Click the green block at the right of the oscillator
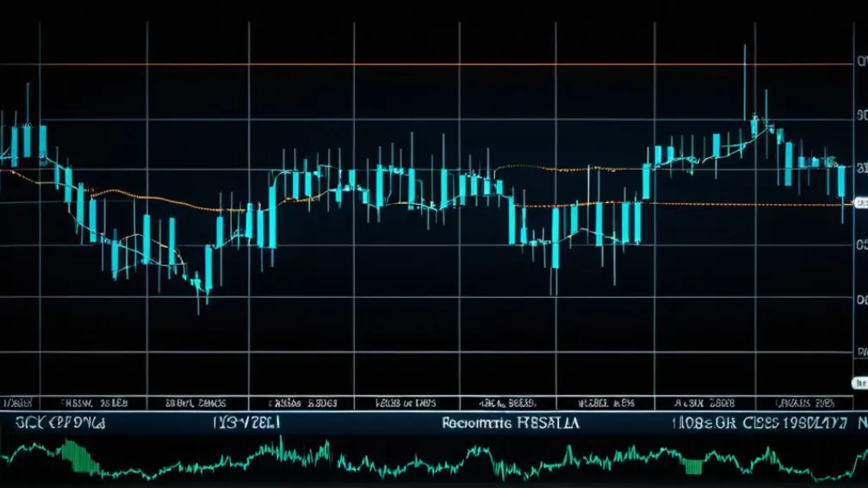 click(x=692, y=466)
